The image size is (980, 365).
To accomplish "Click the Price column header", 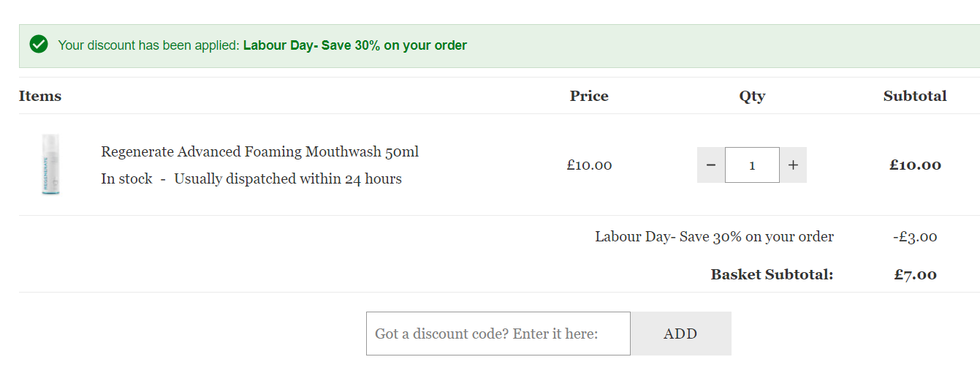I will click(x=589, y=96).
